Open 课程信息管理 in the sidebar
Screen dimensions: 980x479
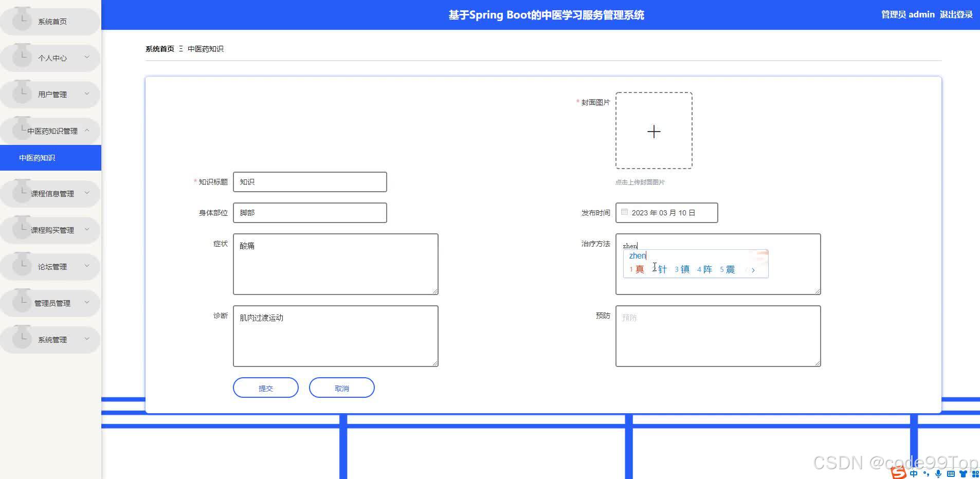pyautogui.click(x=50, y=194)
